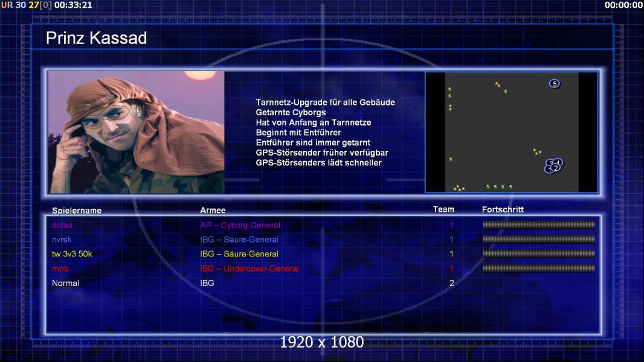Click the four-star cluster in minimap's bottom-left corner
This screenshot has height=362, width=644.
459,188
